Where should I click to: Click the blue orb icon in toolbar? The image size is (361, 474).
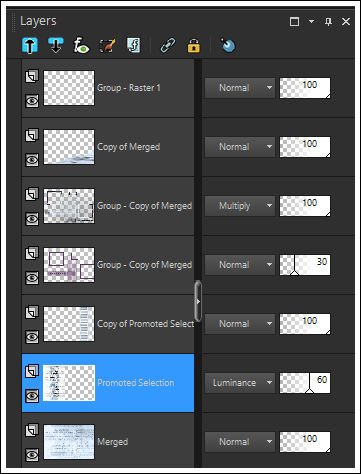pos(228,45)
